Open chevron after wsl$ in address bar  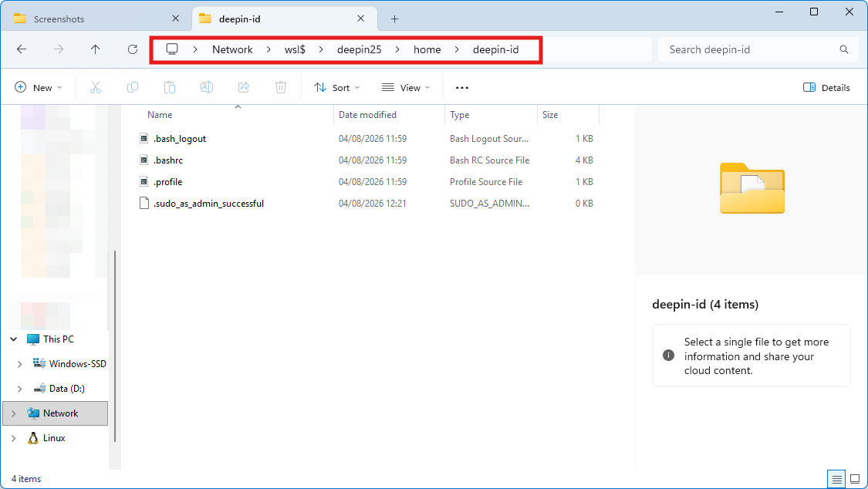pos(321,49)
